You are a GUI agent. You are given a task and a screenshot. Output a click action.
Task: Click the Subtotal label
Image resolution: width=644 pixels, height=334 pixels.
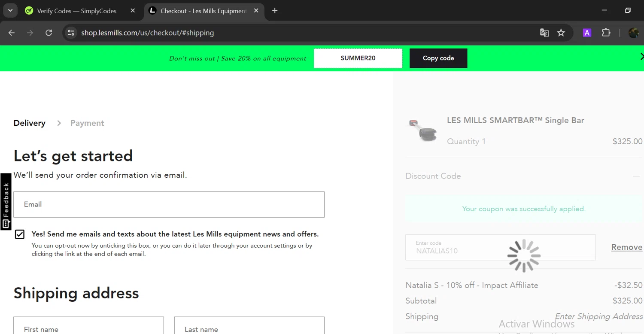point(421,301)
